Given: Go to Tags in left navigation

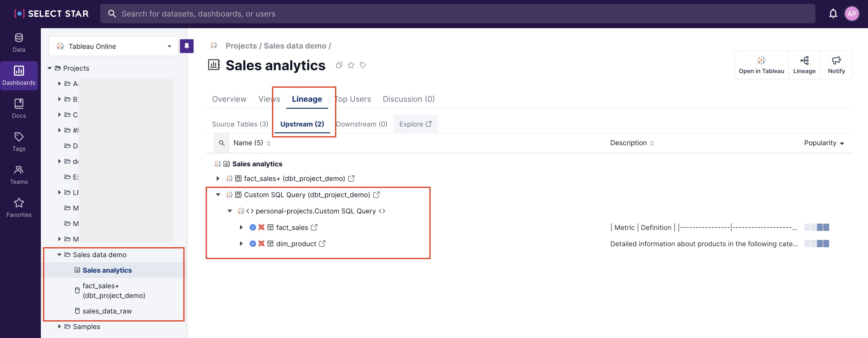Looking at the screenshot, I should click(x=19, y=141).
